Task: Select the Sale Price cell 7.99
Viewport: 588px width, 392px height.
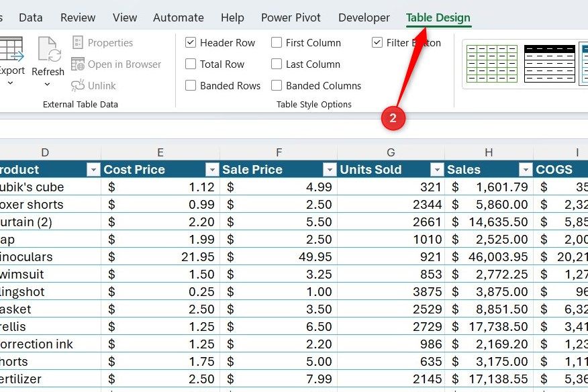Action: pyautogui.click(x=279, y=379)
